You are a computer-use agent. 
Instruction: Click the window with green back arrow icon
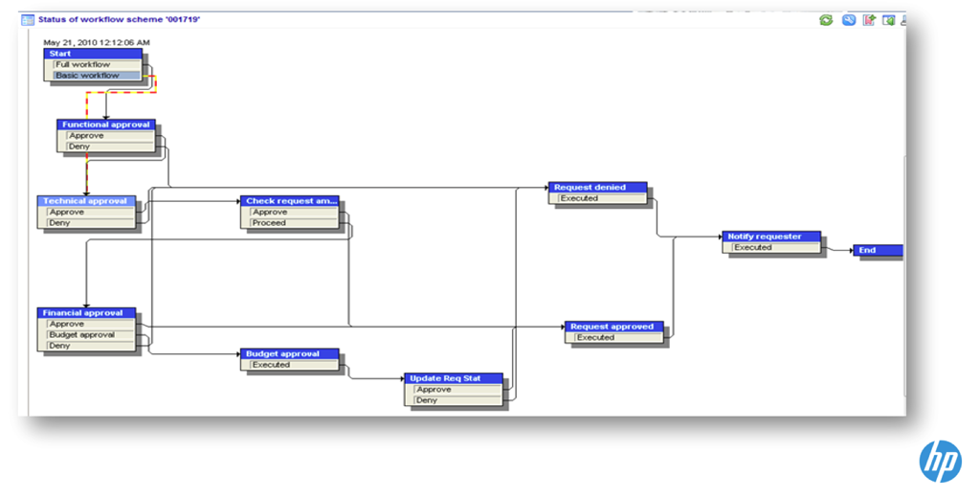coord(888,20)
